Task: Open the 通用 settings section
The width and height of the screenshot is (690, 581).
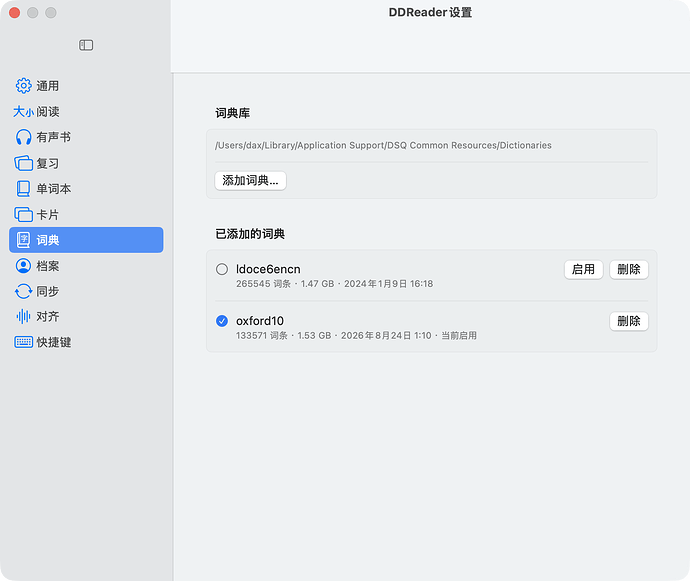Action: pos(86,86)
